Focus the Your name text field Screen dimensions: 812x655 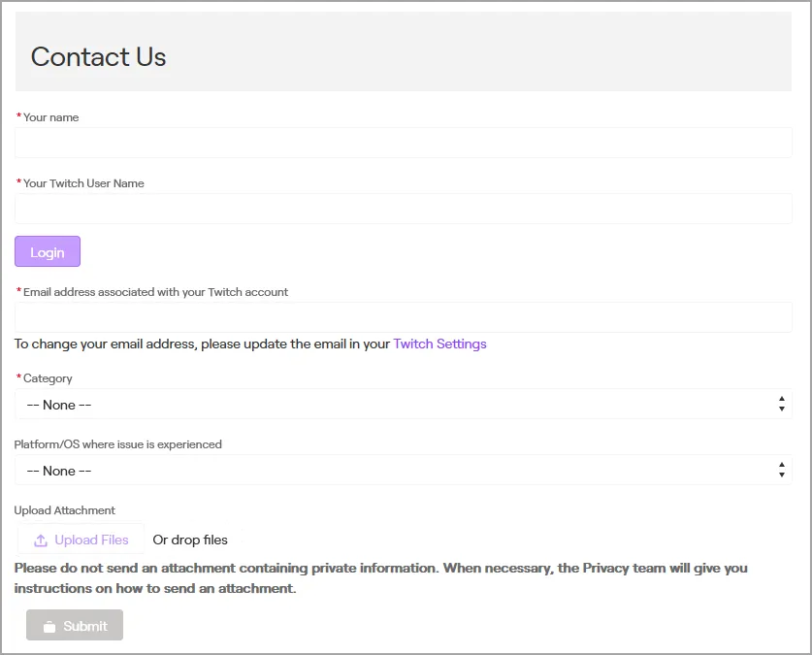pos(403,143)
